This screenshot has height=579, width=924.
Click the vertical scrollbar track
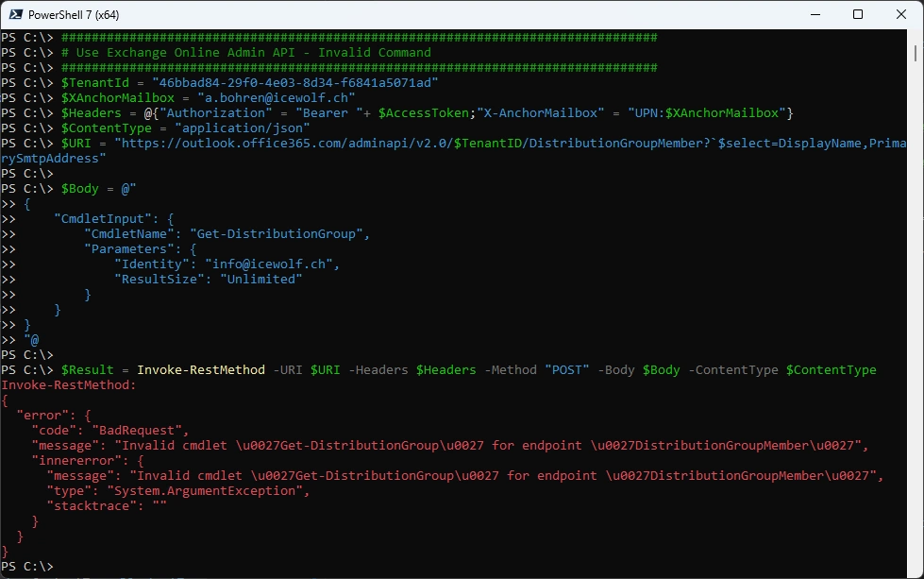tap(916, 331)
